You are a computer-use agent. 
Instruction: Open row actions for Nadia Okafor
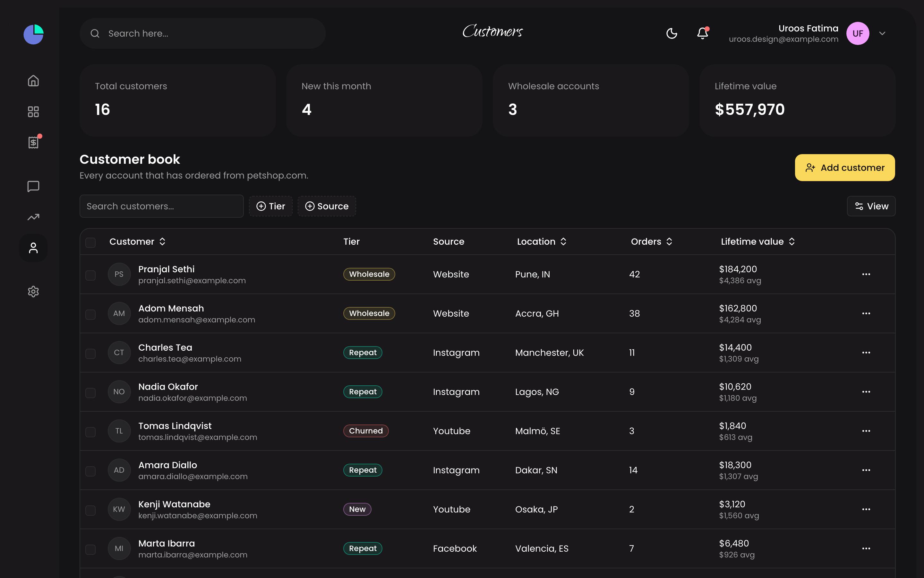point(866,392)
